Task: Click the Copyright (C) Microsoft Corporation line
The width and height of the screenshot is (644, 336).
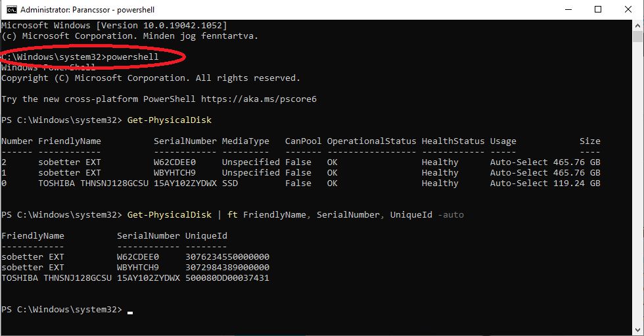Action: tap(150, 78)
